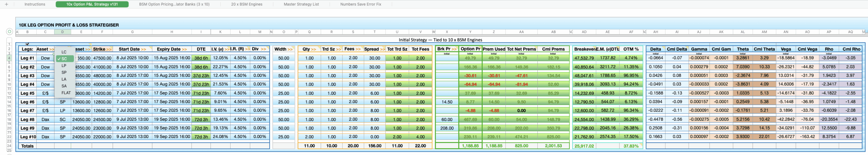868x155 pixels.
Task: Select the Delta header cell
Action: click(655, 49)
